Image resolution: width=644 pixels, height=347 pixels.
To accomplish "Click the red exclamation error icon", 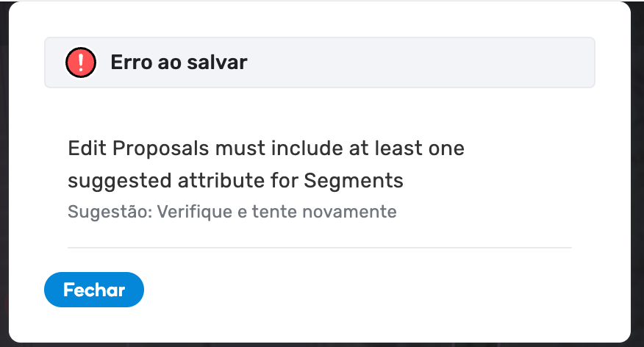I will [81, 62].
